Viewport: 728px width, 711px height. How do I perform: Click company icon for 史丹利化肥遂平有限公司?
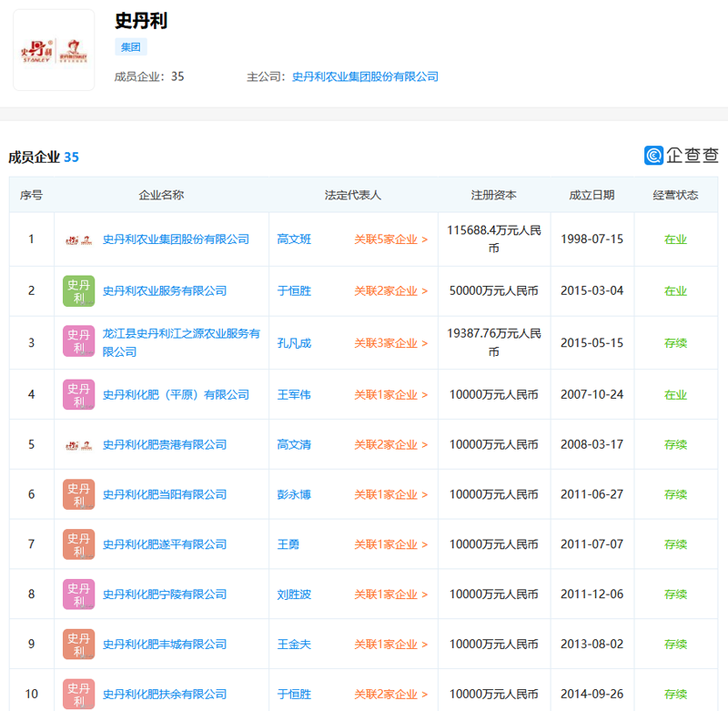point(79,544)
